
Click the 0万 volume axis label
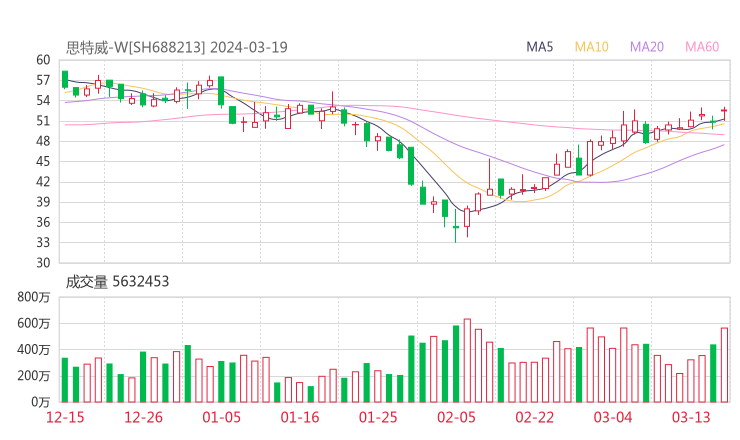pyautogui.click(x=41, y=402)
